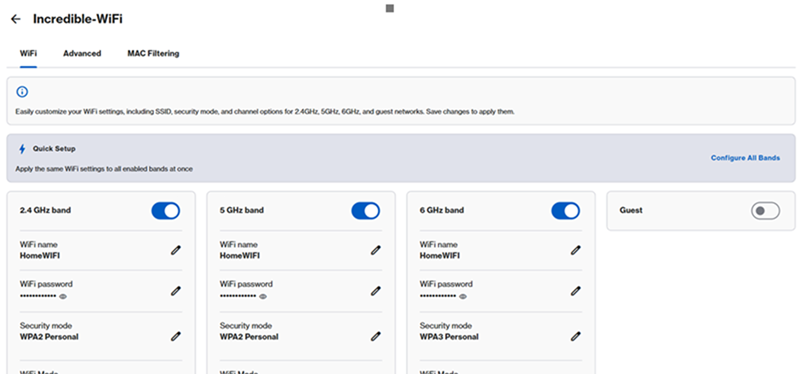
Task: Switch to the Advanced tab
Action: [x=82, y=54]
